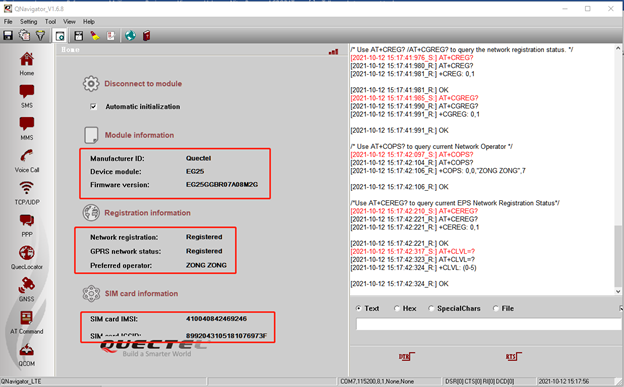
Task: Click the funnel filter toolbar icon
Action: (40, 35)
